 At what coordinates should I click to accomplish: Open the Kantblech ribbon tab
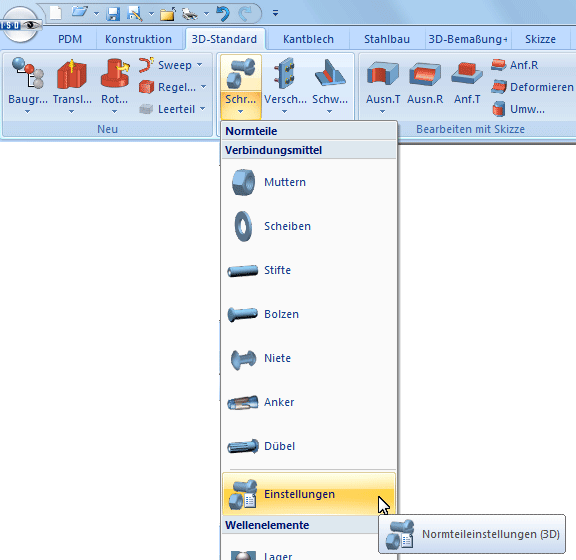(x=308, y=39)
